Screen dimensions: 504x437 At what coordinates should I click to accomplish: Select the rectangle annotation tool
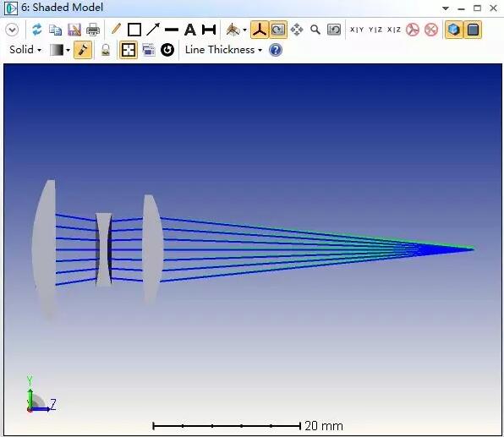pos(134,30)
